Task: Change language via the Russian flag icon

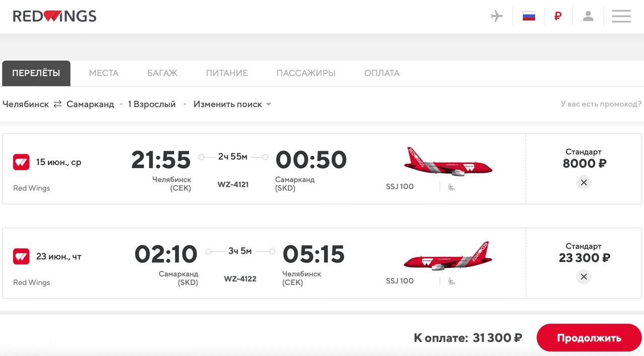Action: [529, 16]
